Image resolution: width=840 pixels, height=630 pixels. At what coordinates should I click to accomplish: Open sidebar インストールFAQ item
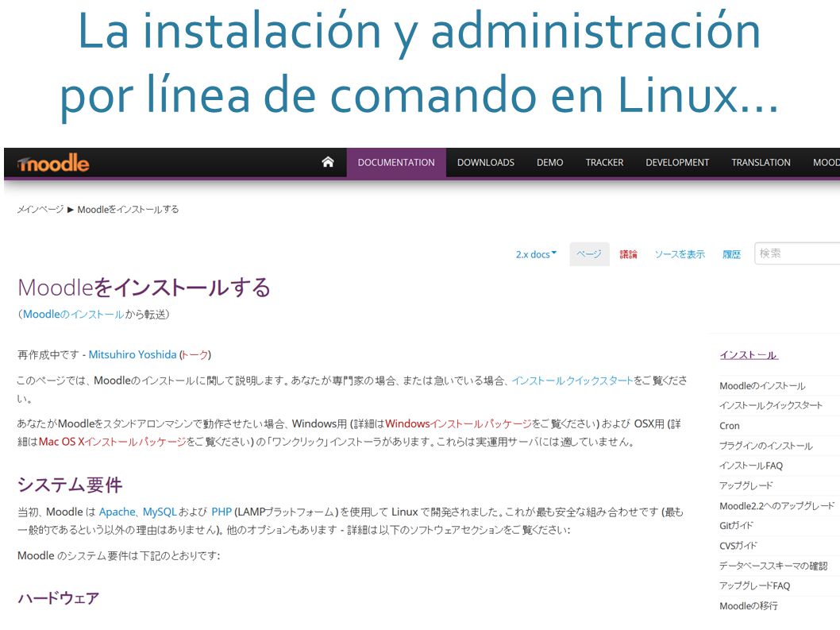pos(750,466)
